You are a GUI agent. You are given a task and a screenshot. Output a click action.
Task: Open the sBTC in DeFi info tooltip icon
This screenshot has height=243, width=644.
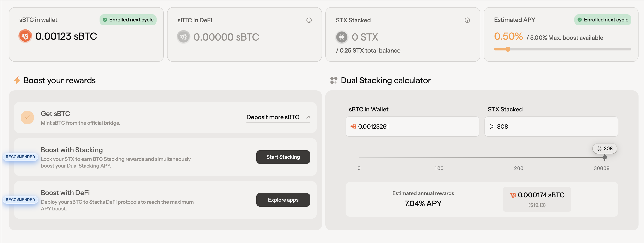[309, 20]
